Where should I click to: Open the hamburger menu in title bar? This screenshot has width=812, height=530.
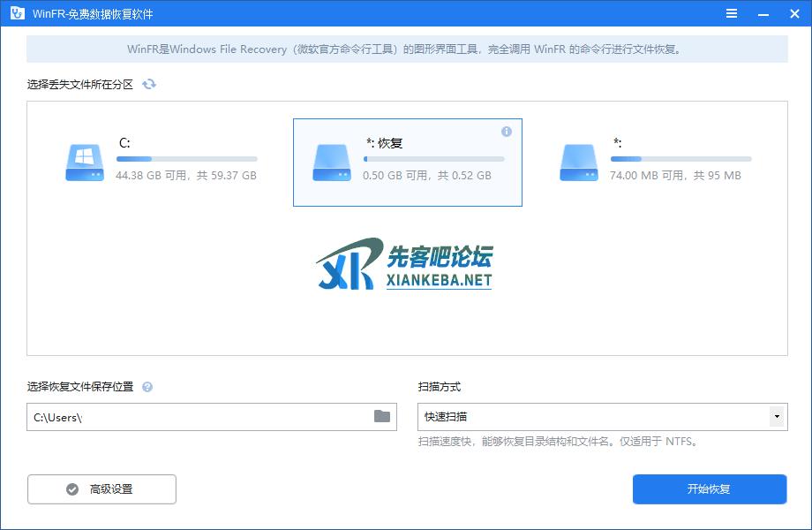732,14
